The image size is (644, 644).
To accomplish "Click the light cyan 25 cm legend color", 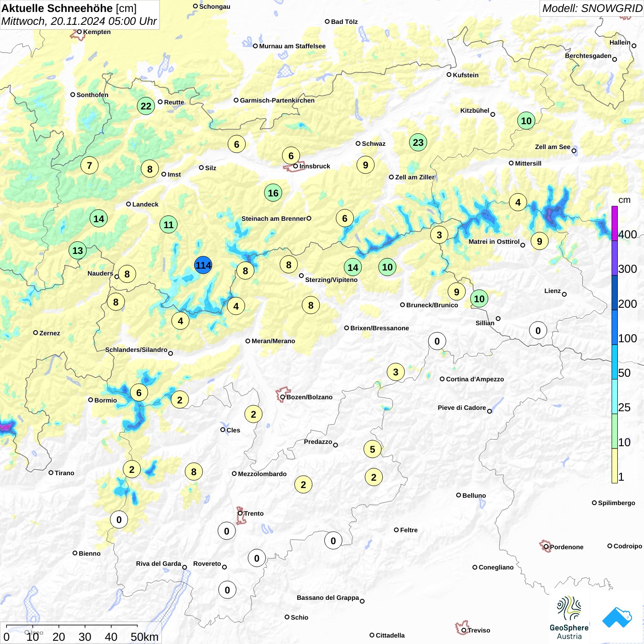I will click(x=615, y=397).
